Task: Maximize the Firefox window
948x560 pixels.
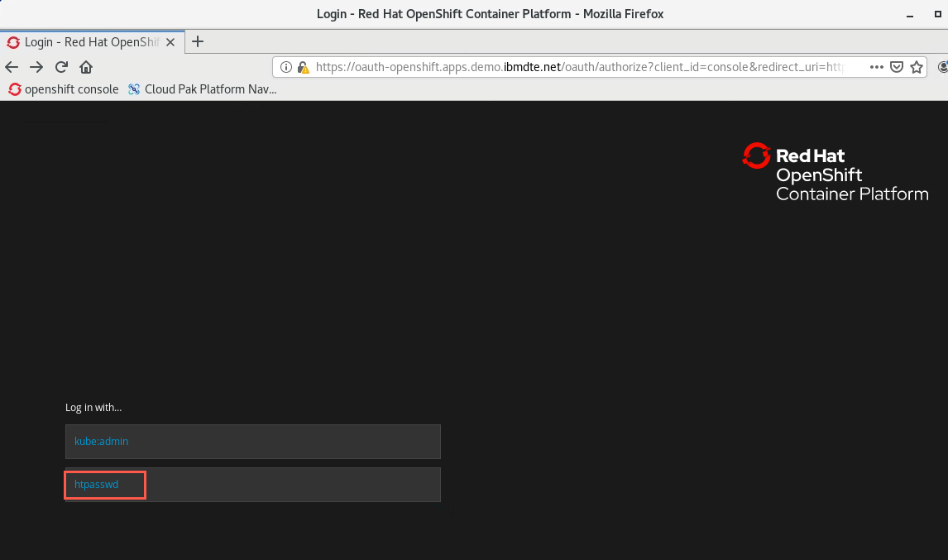Action: [938, 15]
